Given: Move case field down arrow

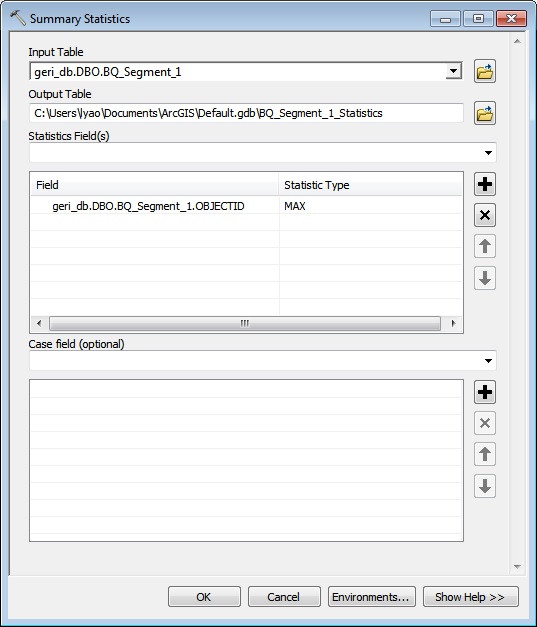Looking at the screenshot, I should click(x=485, y=486).
